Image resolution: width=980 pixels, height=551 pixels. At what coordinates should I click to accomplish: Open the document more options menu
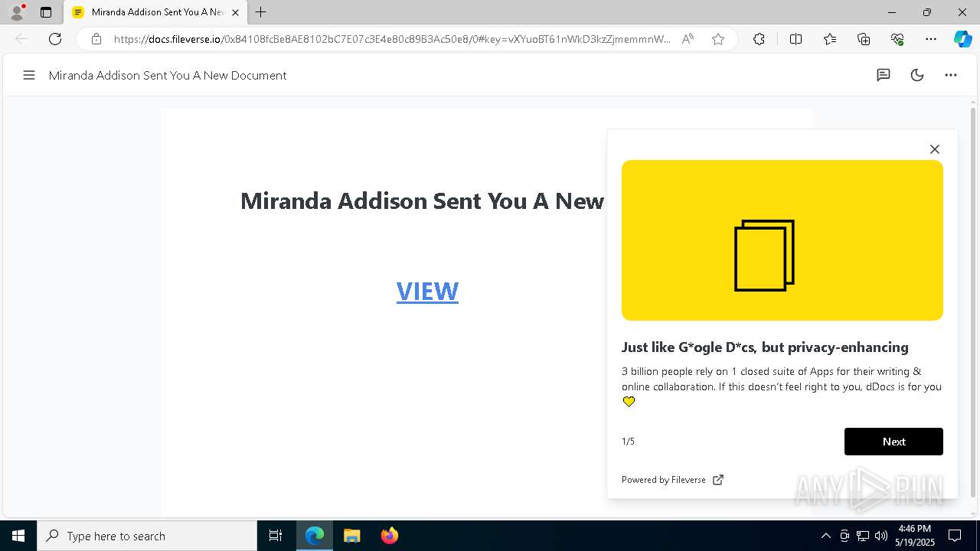pos(951,75)
